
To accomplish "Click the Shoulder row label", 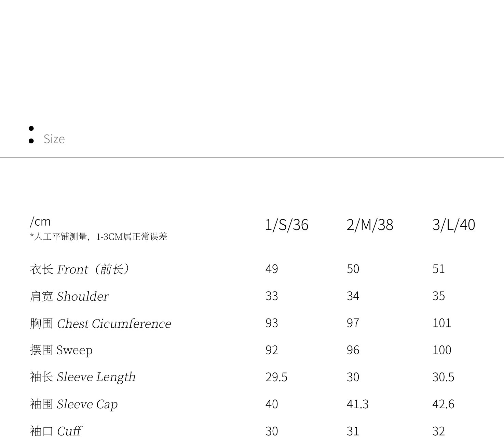I will 69,296.
